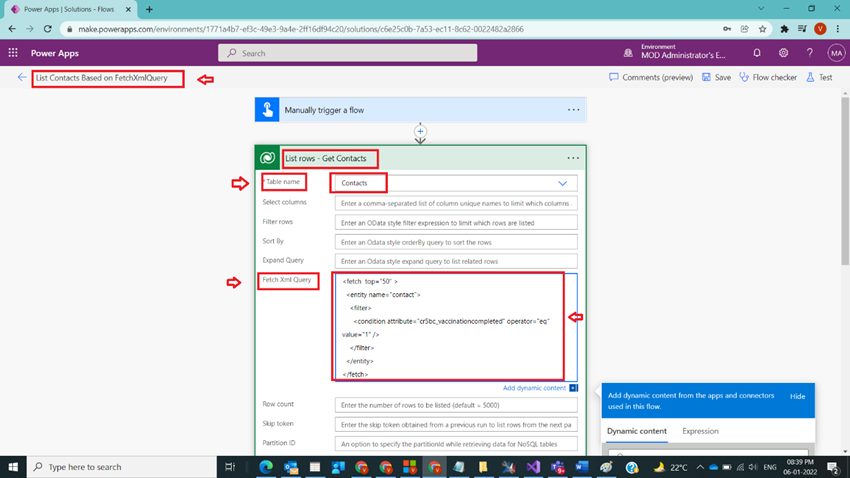This screenshot has height=478, width=850.
Task: Open a new browser tab
Action: [x=149, y=9]
